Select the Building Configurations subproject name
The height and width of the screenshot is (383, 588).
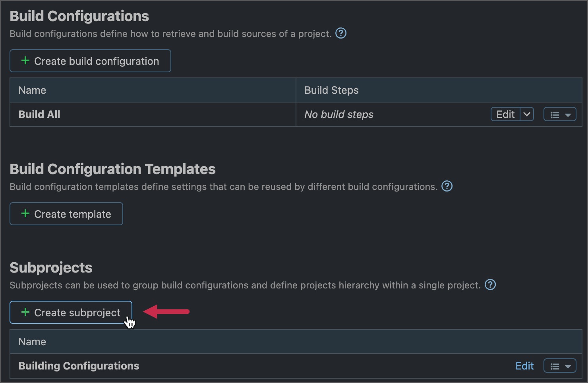pos(78,366)
